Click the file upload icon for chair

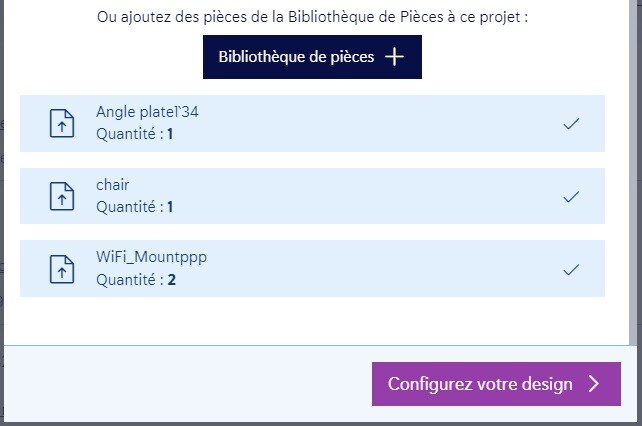click(x=62, y=196)
